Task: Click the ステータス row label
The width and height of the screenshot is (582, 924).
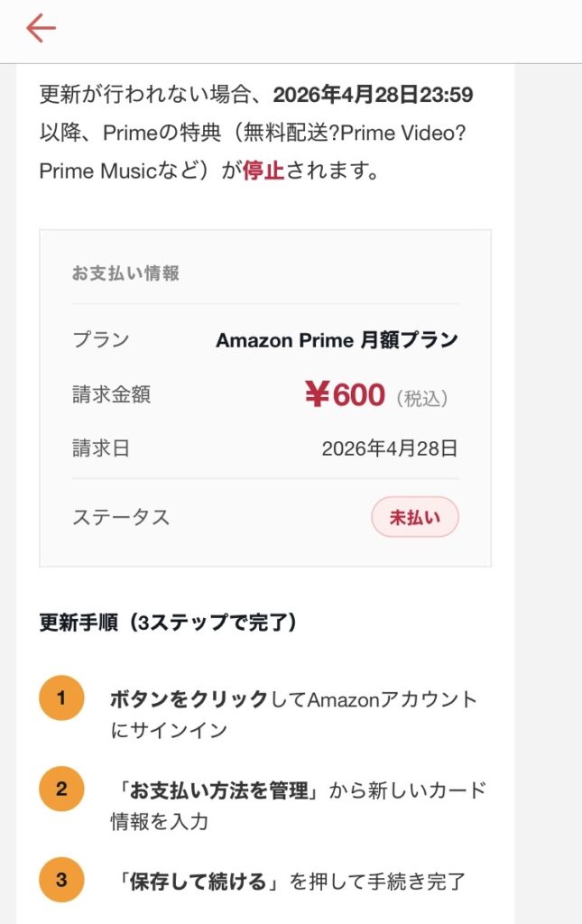Action: 121,518
